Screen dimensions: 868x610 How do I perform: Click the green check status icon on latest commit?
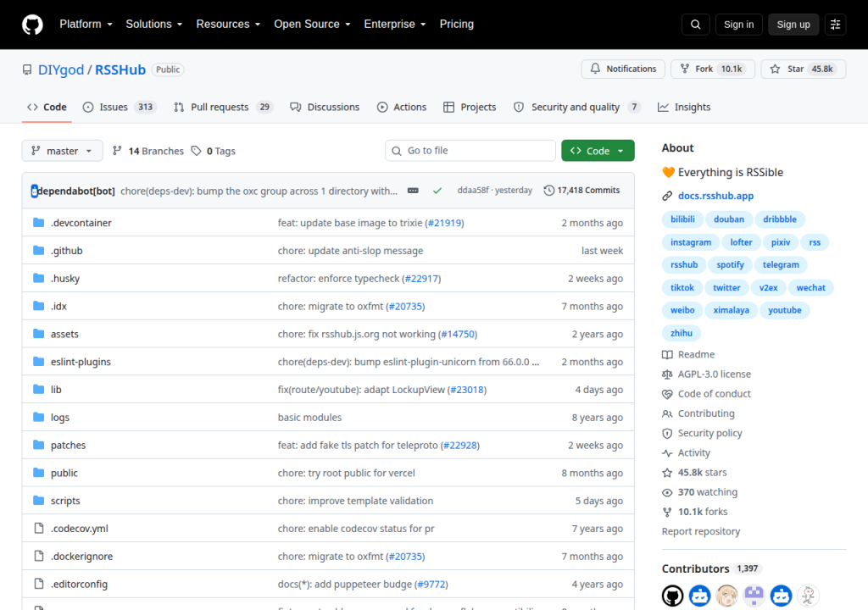437,191
